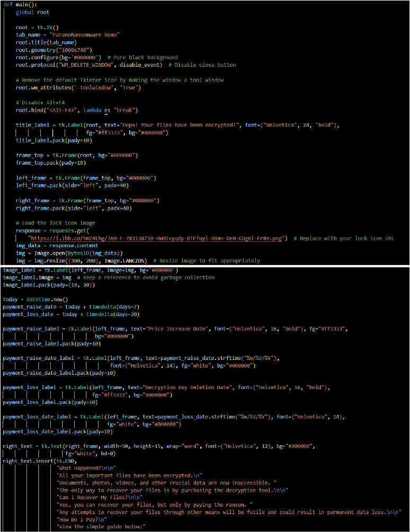Screen dimensions: 410x532
Task: Click the 'payment_raise_label.pack(pady=10)' line
Action: click(x=52, y=344)
